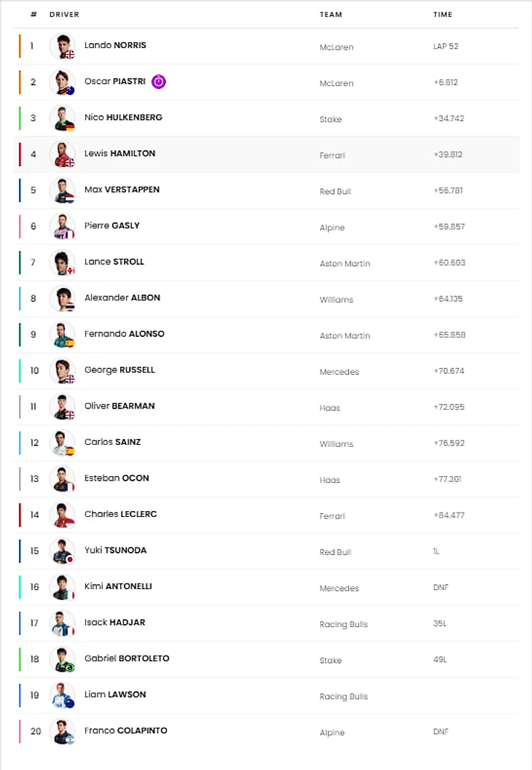The image size is (532, 770).
Task: Select the Racing Bulls team for Isack Hadjar
Action: (343, 624)
